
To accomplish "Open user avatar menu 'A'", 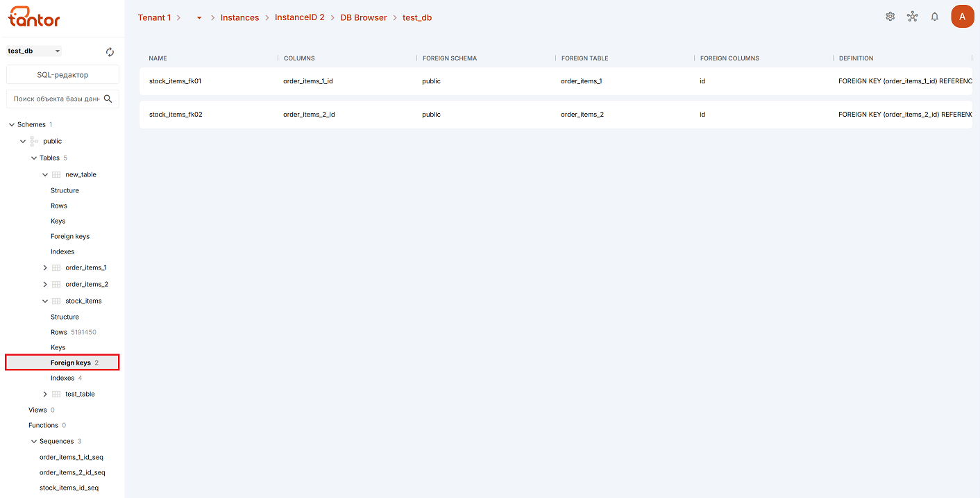I will click(x=963, y=17).
